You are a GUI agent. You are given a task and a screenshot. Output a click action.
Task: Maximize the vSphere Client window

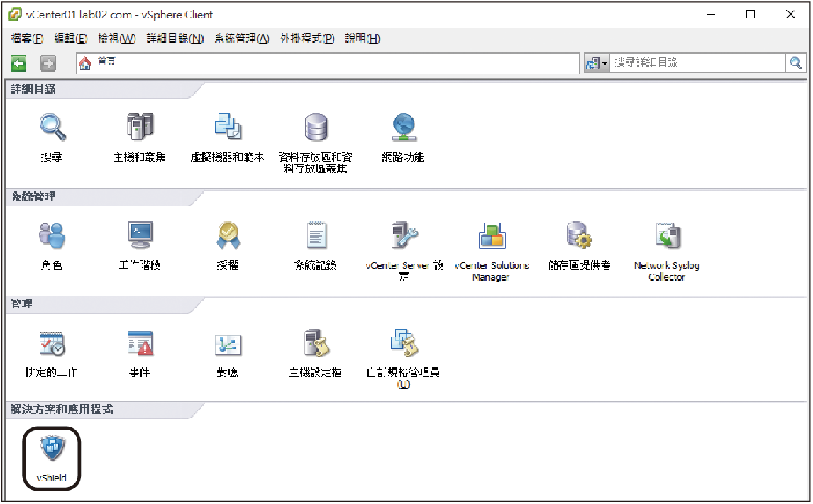click(x=751, y=14)
